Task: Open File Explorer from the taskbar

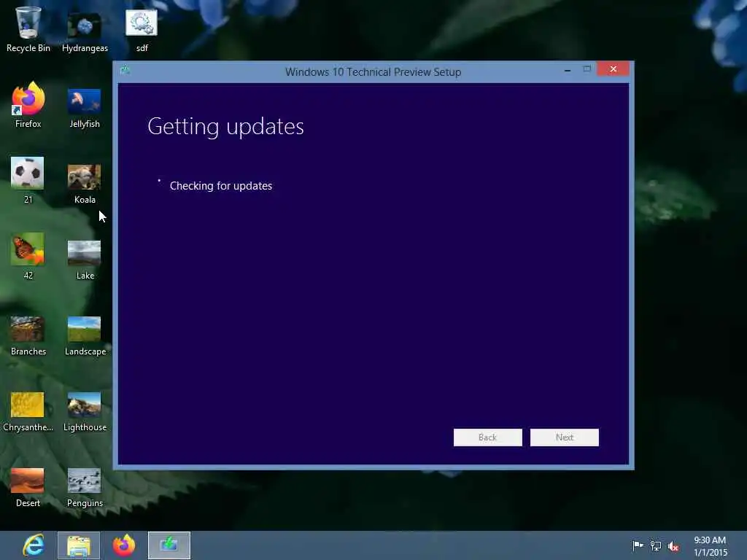Action: pyautogui.click(x=79, y=545)
